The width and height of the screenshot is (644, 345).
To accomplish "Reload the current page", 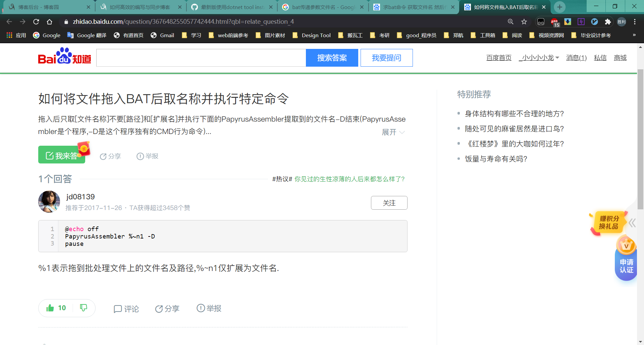I will [36, 22].
